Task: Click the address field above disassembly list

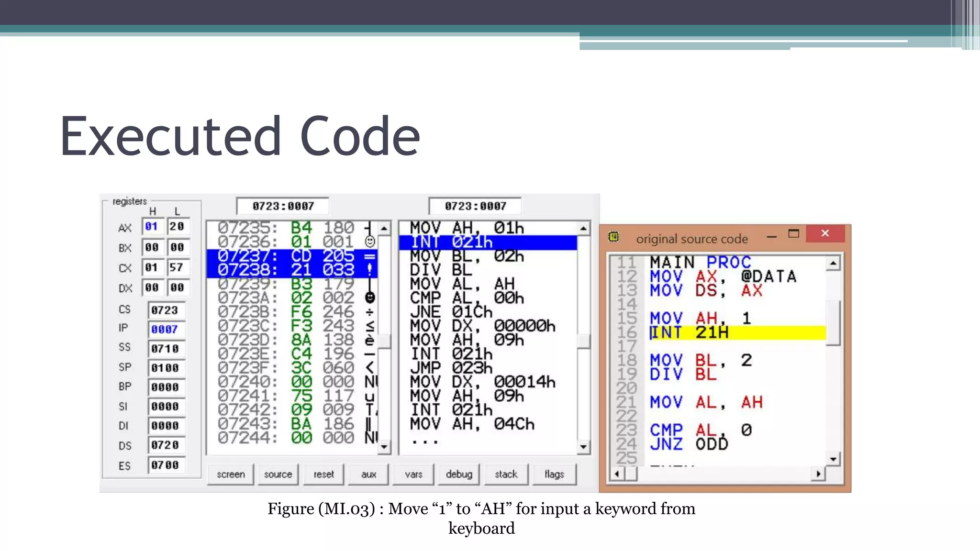Action: [x=475, y=206]
